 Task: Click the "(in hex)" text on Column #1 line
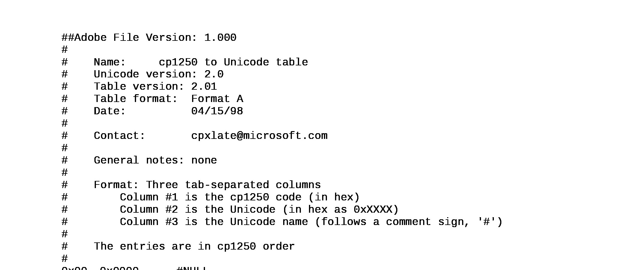(334, 197)
